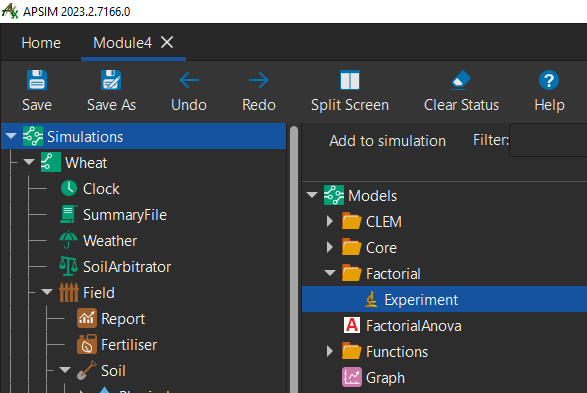Image resolution: width=587 pixels, height=393 pixels.
Task: Expand the Core folder
Action: (330, 247)
